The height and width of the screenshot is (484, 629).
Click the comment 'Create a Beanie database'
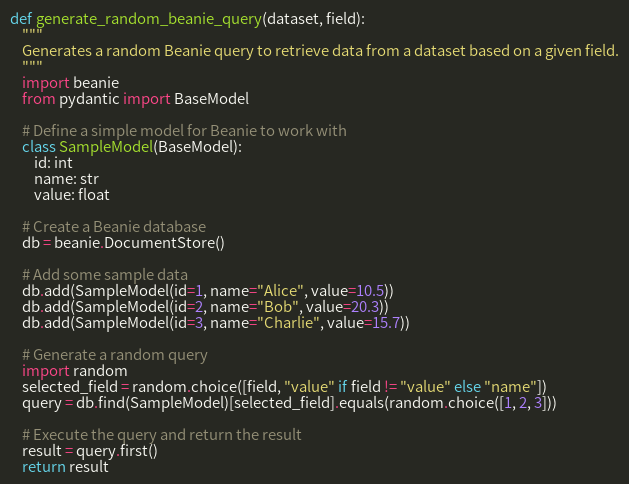114,227
